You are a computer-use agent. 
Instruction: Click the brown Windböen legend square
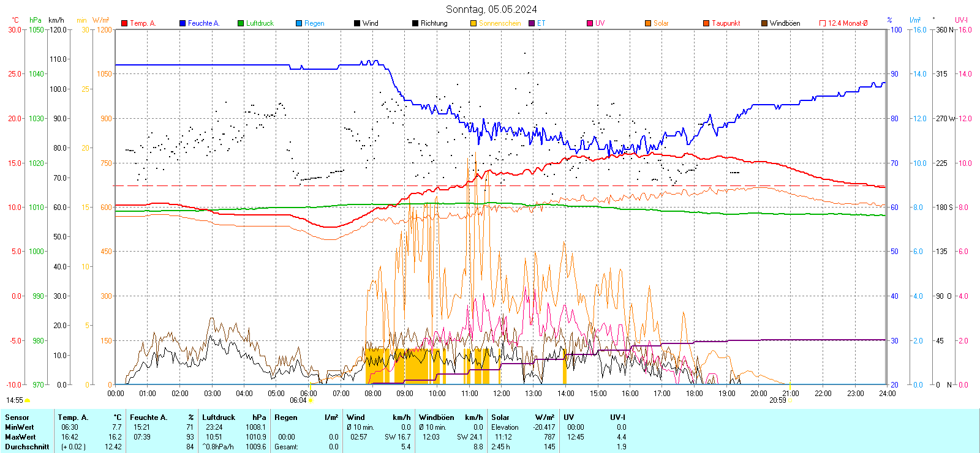coord(764,23)
